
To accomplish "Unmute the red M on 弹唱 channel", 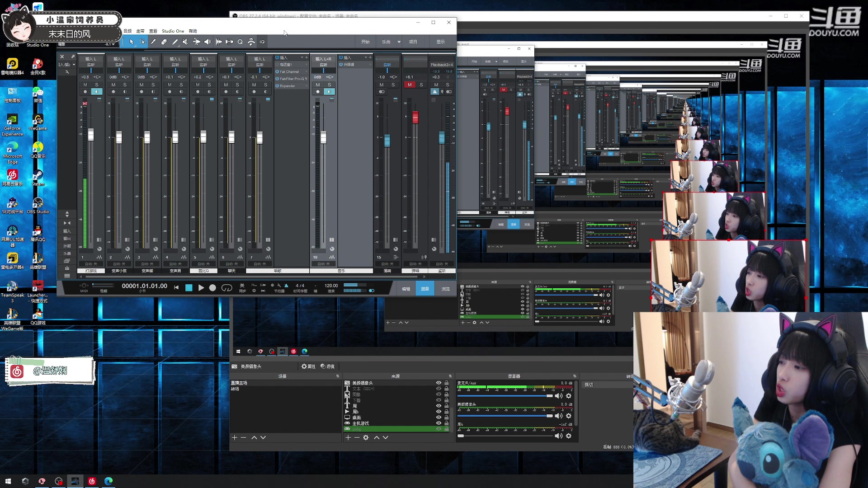I will coord(410,84).
